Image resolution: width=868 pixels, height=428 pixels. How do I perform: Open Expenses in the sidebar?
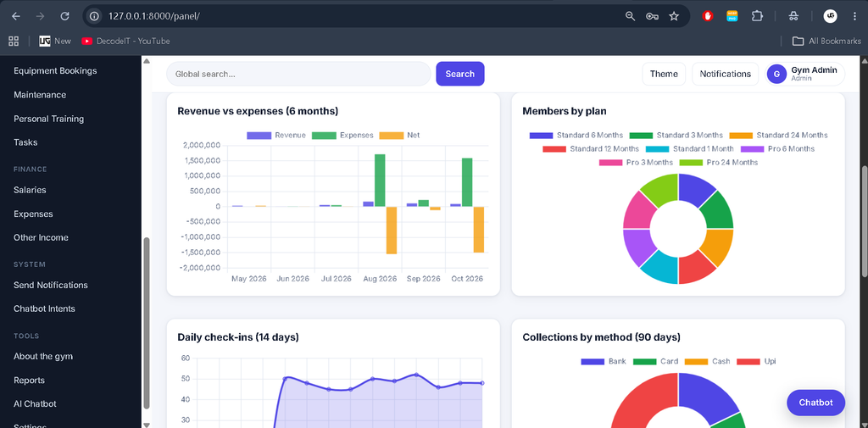point(33,214)
